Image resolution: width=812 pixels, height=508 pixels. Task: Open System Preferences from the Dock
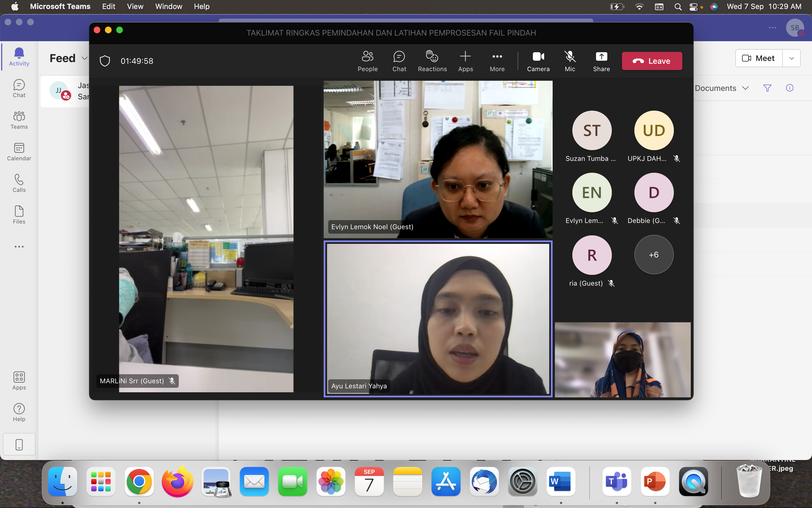click(522, 481)
